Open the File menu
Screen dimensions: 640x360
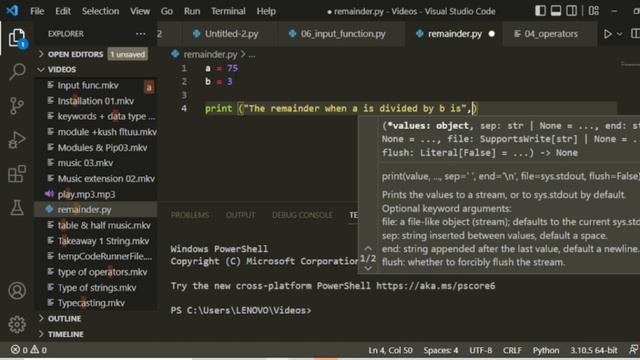[x=37, y=11]
